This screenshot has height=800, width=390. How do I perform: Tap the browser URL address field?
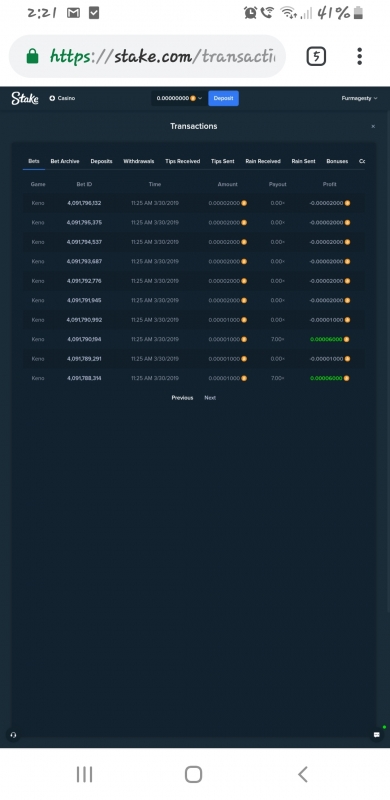pos(147,56)
